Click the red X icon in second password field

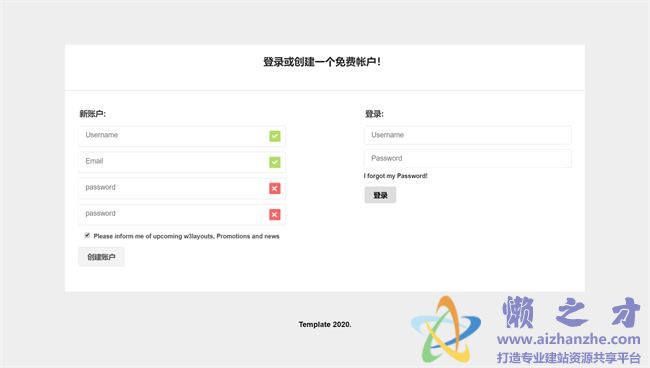(x=274, y=214)
